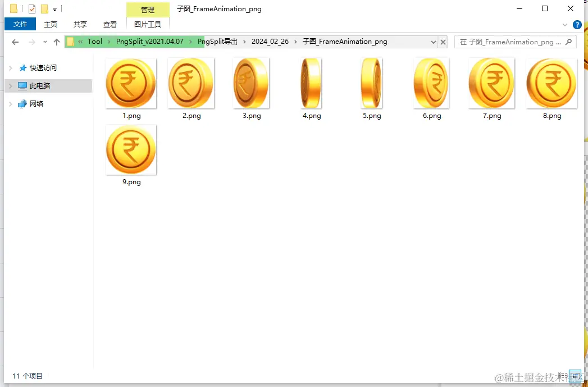Viewport: 588px width, 387px height.
Task: Go up one folder level arrow
Action: click(x=57, y=42)
